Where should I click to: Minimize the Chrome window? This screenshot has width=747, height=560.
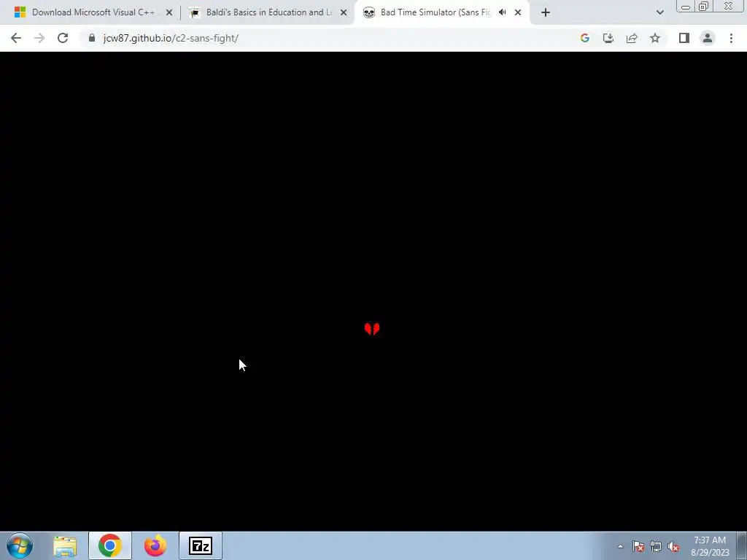click(686, 7)
